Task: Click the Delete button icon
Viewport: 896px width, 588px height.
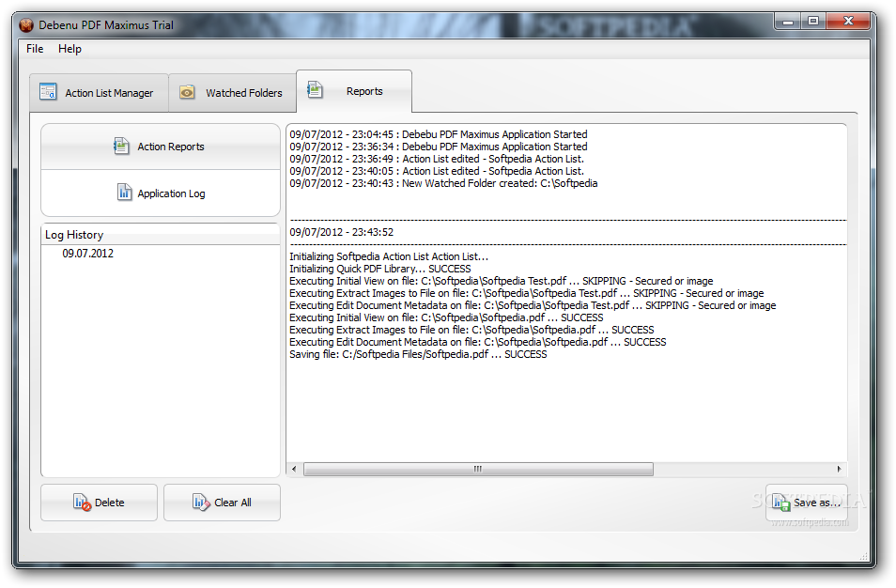Action: (x=82, y=503)
